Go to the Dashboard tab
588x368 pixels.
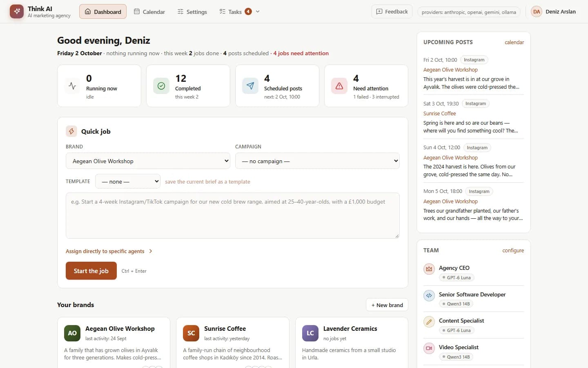pos(103,11)
